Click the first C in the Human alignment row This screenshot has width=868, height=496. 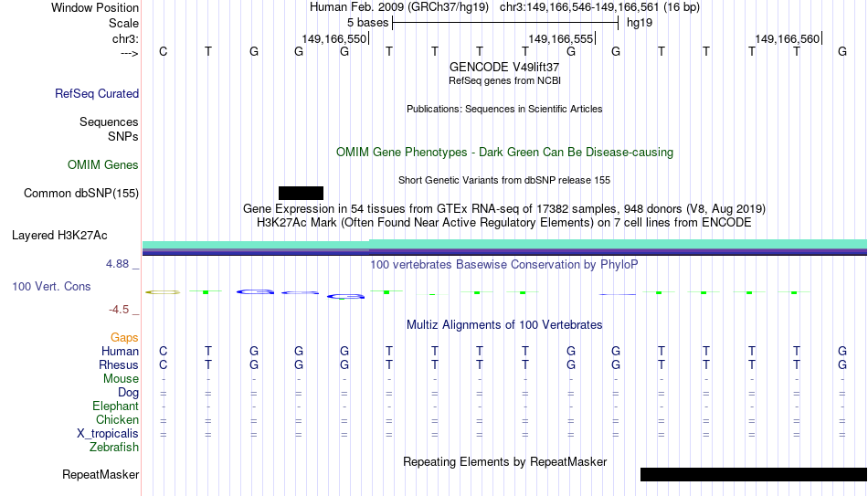coord(163,352)
